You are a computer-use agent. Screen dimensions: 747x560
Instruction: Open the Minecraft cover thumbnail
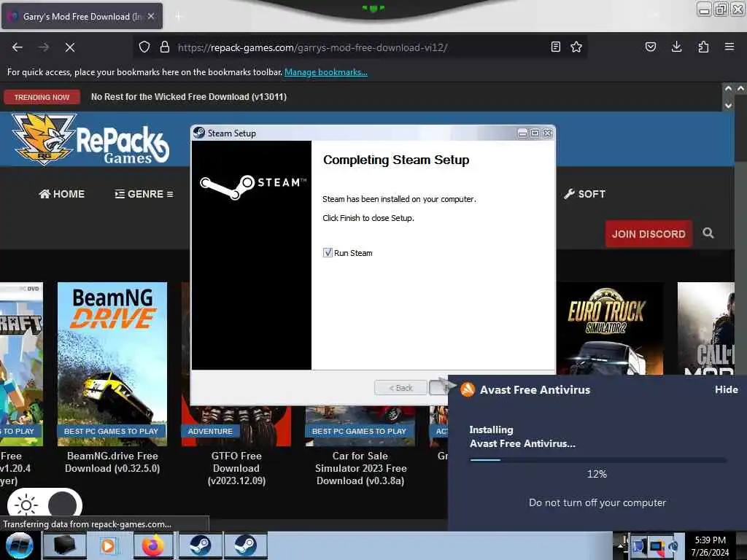click(x=21, y=364)
